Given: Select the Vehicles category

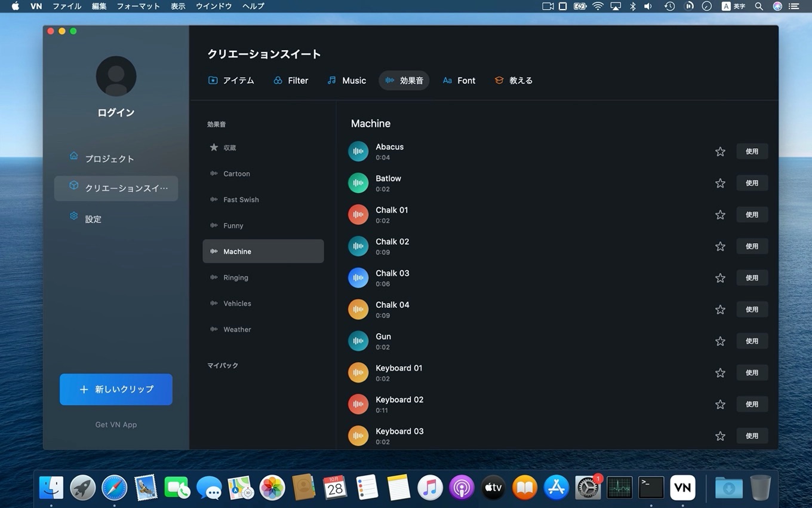Looking at the screenshot, I should coord(263,304).
